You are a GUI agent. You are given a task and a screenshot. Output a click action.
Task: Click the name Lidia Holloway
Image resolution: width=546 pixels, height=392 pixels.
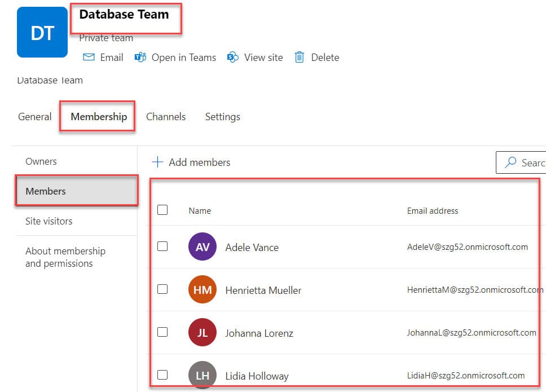257,376
